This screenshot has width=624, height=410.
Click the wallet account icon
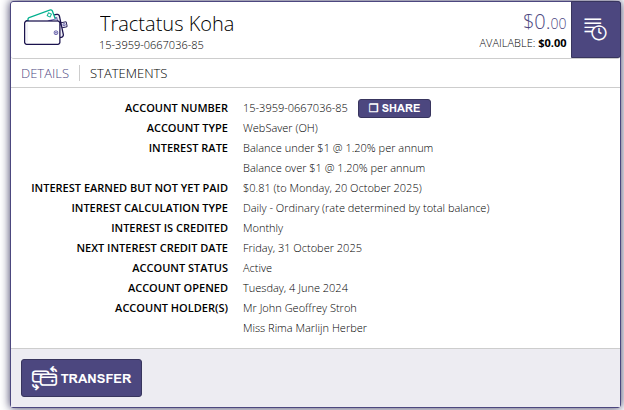[44, 29]
